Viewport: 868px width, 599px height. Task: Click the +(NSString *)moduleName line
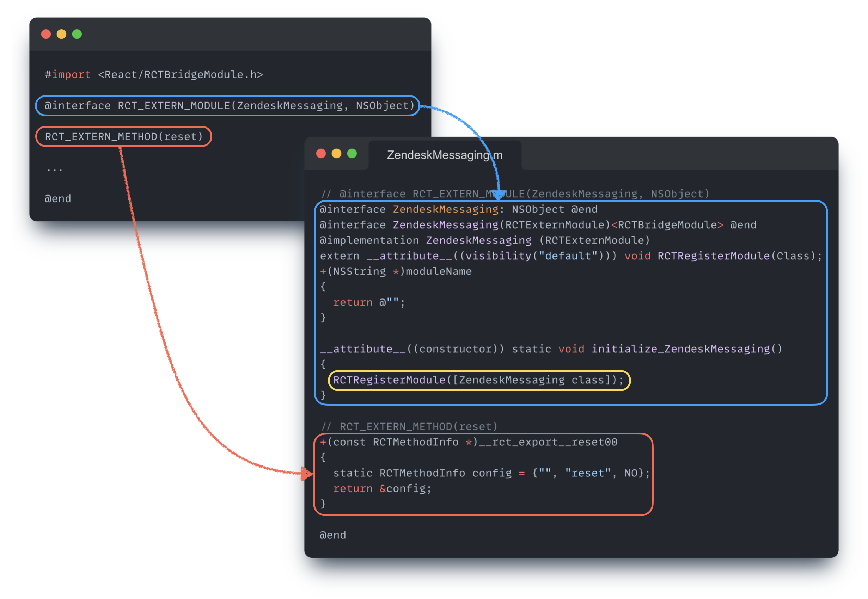point(396,271)
